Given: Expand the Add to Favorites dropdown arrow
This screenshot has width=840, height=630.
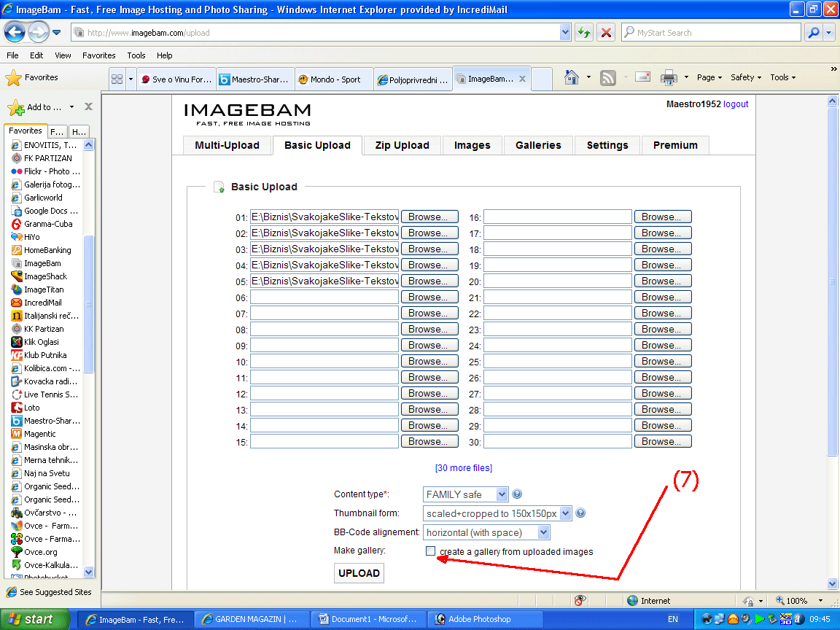Looking at the screenshot, I should tap(71, 107).
